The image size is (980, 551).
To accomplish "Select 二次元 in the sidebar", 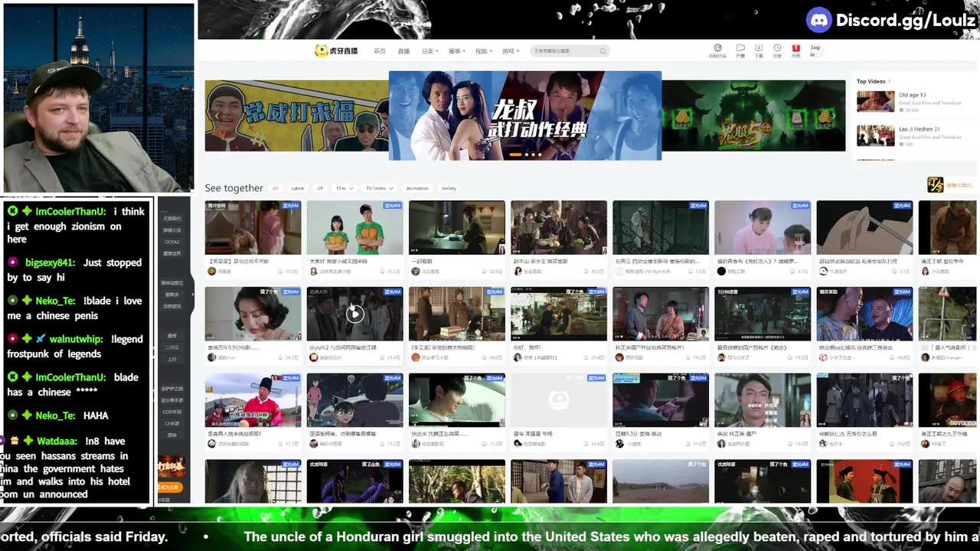I will click(172, 347).
